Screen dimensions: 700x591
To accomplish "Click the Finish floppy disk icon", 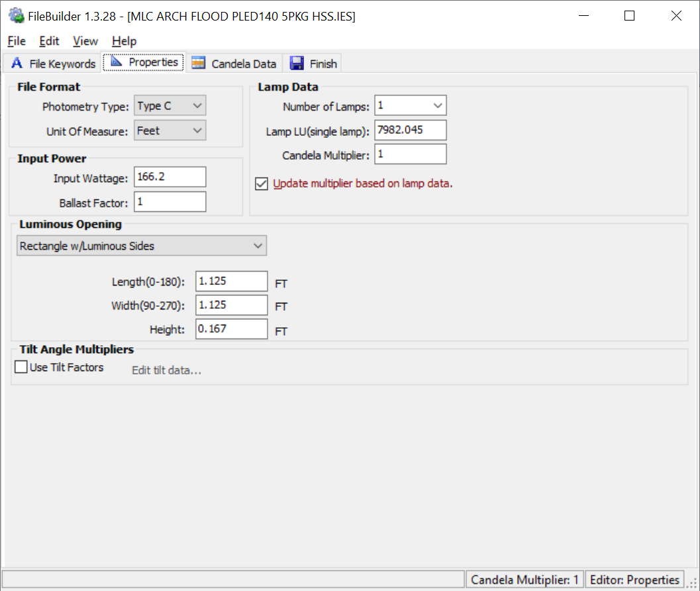I will (x=297, y=64).
